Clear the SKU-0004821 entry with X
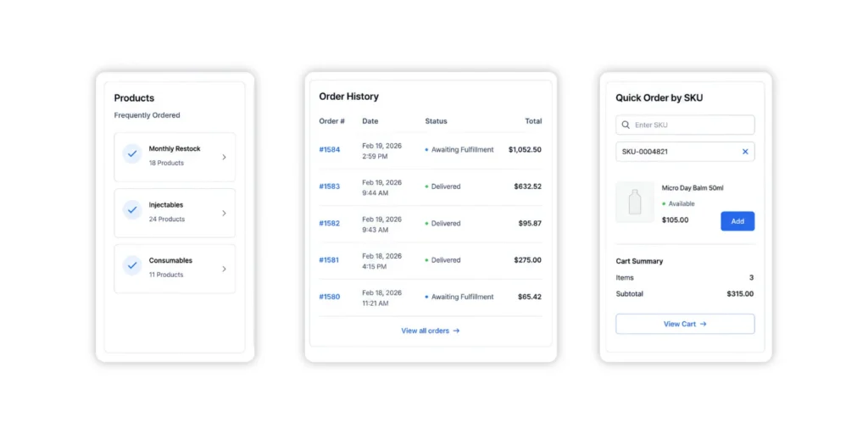 tap(745, 152)
